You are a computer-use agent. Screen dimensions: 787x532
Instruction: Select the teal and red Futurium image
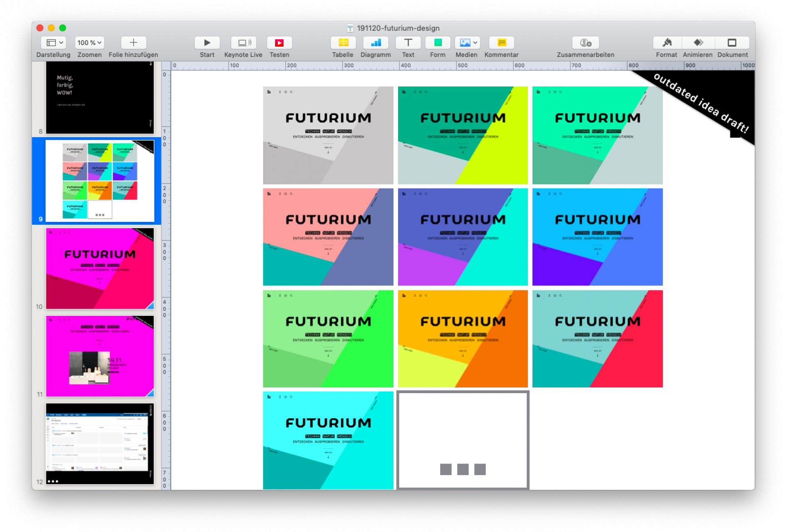click(597, 339)
